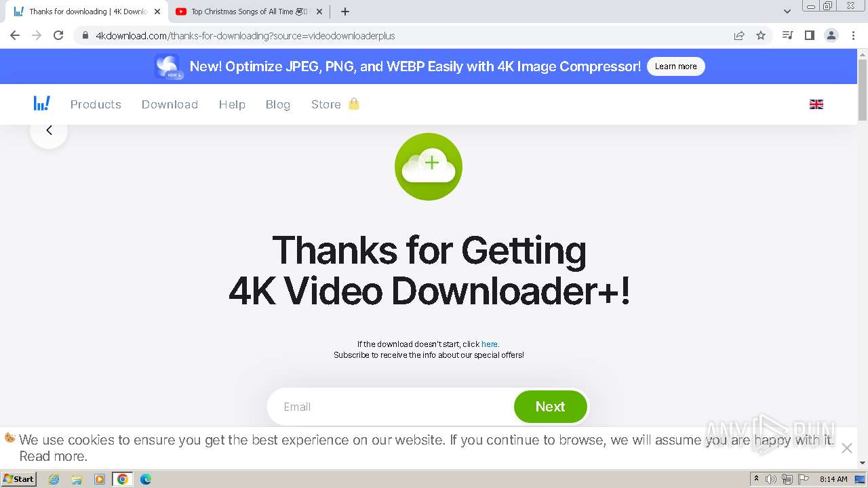The height and width of the screenshot is (488, 868).
Task: Reload the current page
Action: point(58,35)
